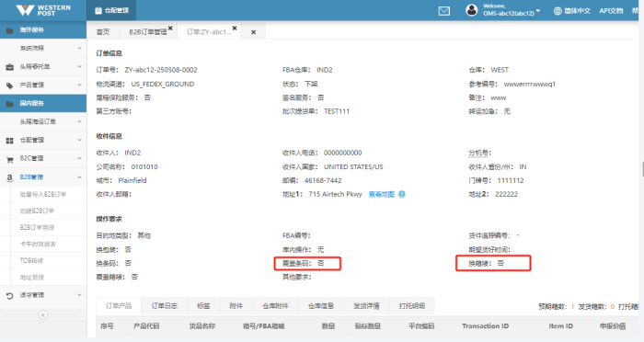Expand the 产品管理 menu chevron
This screenshot has height=342, width=644.
[79, 85]
